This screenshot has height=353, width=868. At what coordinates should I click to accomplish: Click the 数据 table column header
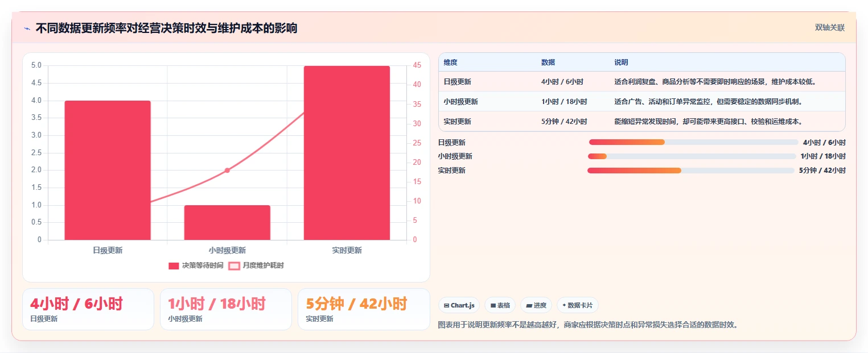point(548,62)
